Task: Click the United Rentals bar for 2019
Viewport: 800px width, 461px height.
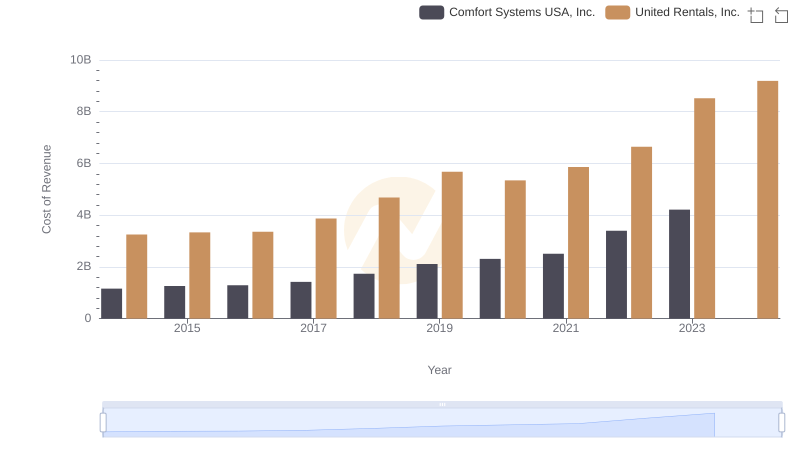Action: (x=452, y=245)
